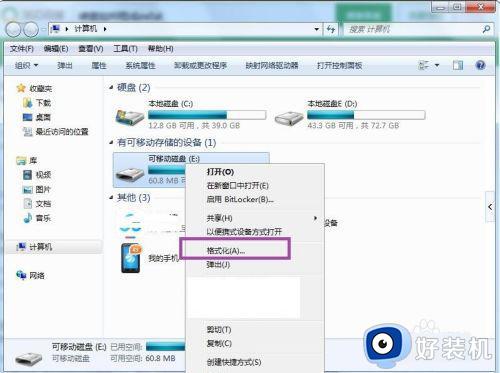Click the 已用空间 bar in details pane
Image resolution: width=500 pixels, height=373 pixels.
tap(166, 347)
